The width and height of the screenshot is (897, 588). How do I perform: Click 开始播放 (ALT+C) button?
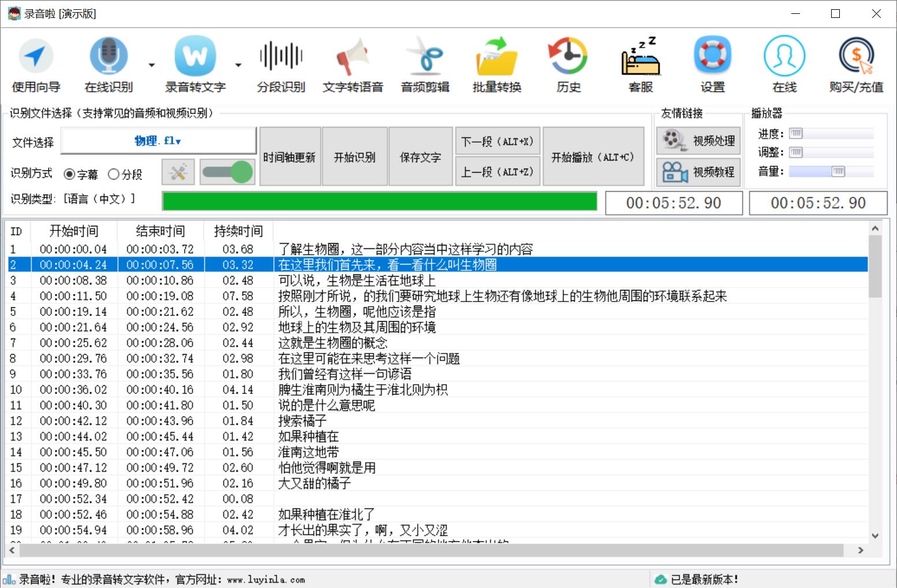point(593,157)
